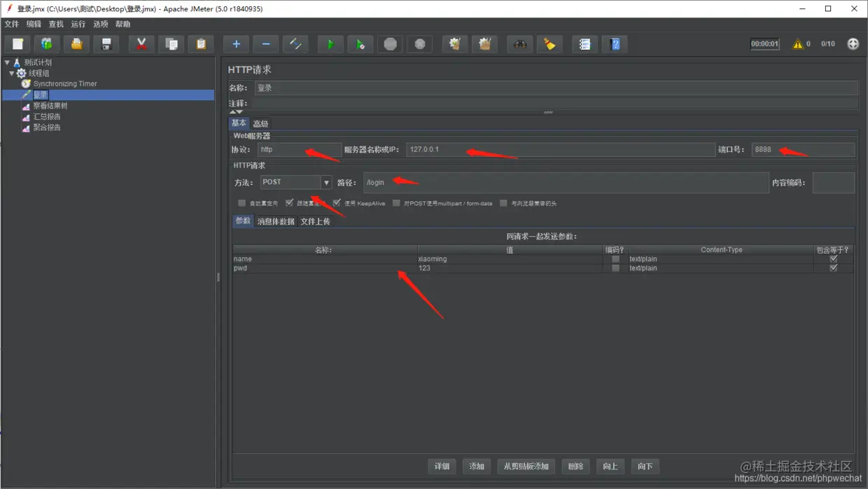
Task: Expand all nodes with plus icon
Action: point(237,44)
